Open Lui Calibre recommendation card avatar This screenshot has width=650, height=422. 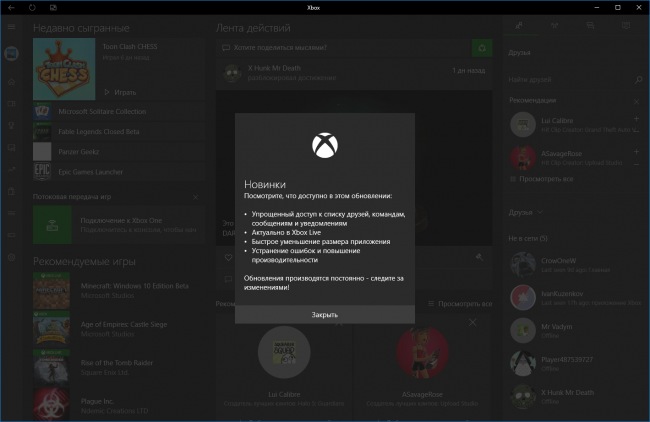(284, 352)
